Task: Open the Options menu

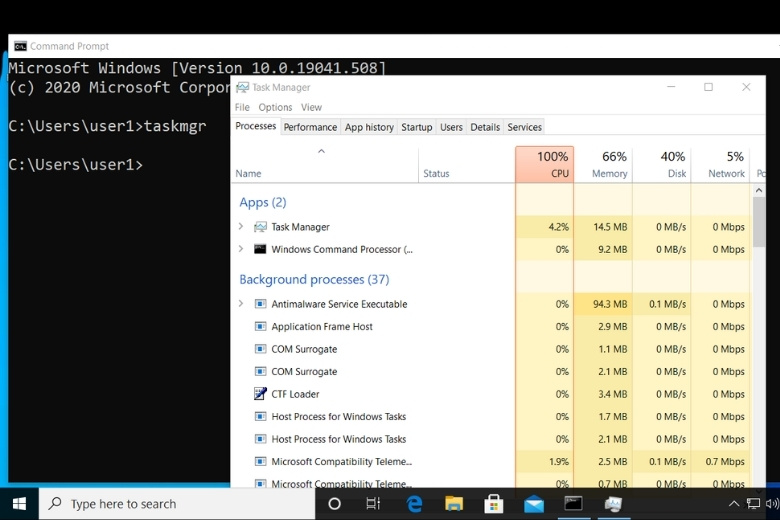Action: [x=275, y=107]
